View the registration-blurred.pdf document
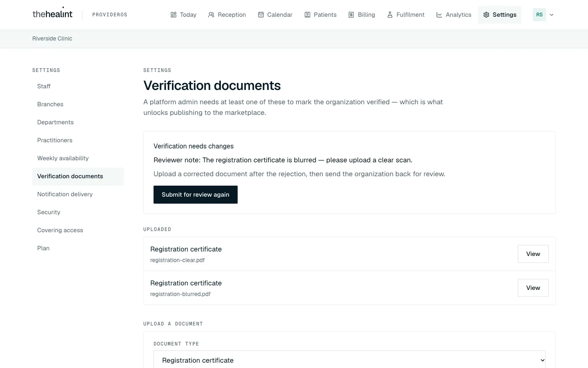The height and width of the screenshot is (368, 588). [533, 288]
